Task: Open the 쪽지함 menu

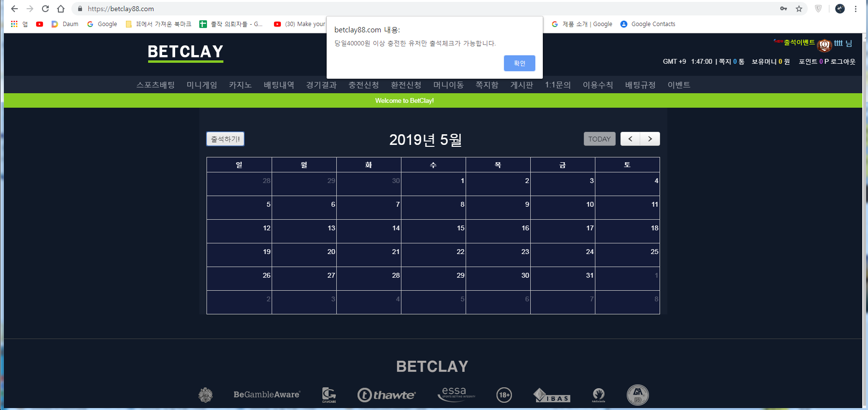Action: (x=487, y=85)
